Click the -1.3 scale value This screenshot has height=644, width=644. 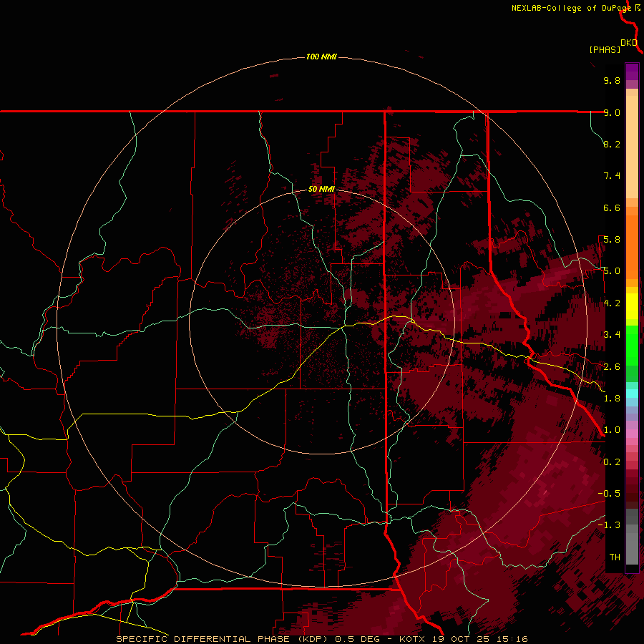tap(609, 525)
